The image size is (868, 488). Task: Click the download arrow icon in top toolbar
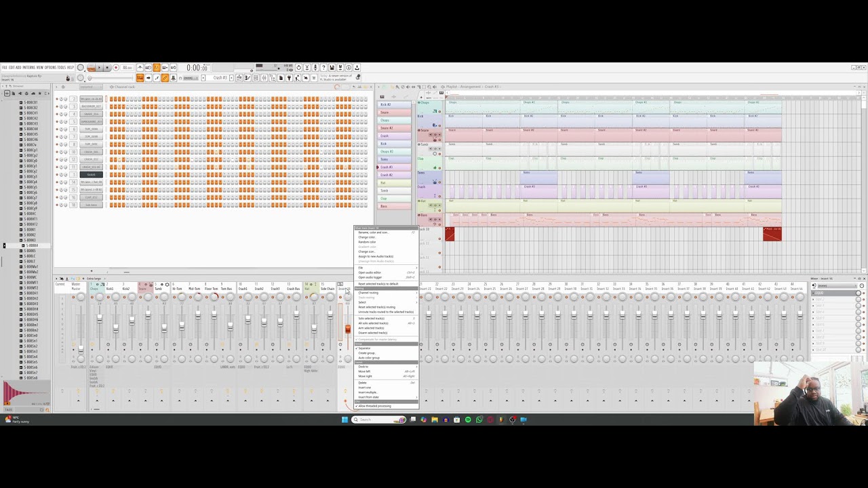(357, 67)
